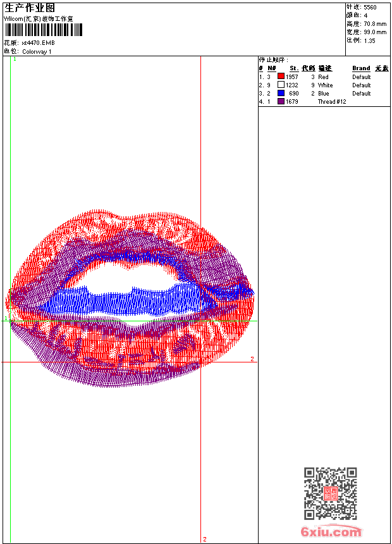Click the 代码 column header
Screen dimensions: 392x544
[309, 68]
